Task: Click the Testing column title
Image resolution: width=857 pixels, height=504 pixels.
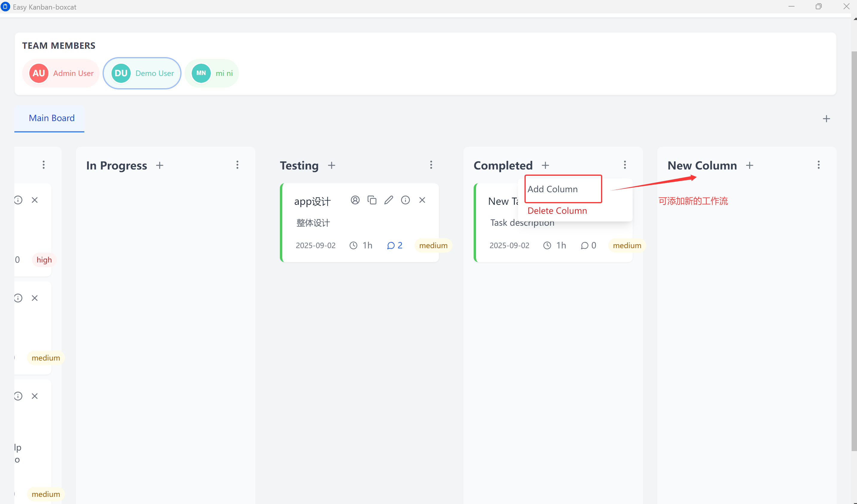Action: pyautogui.click(x=299, y=165)
